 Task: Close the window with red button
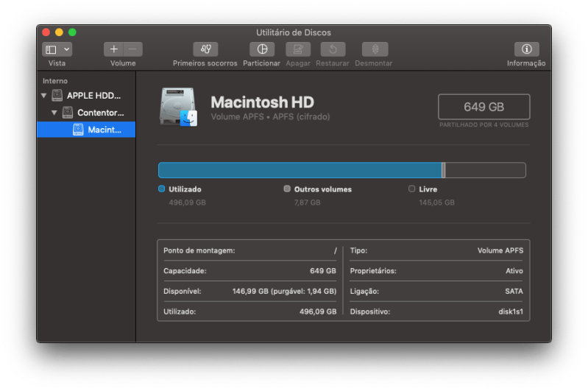coord(46,32)
